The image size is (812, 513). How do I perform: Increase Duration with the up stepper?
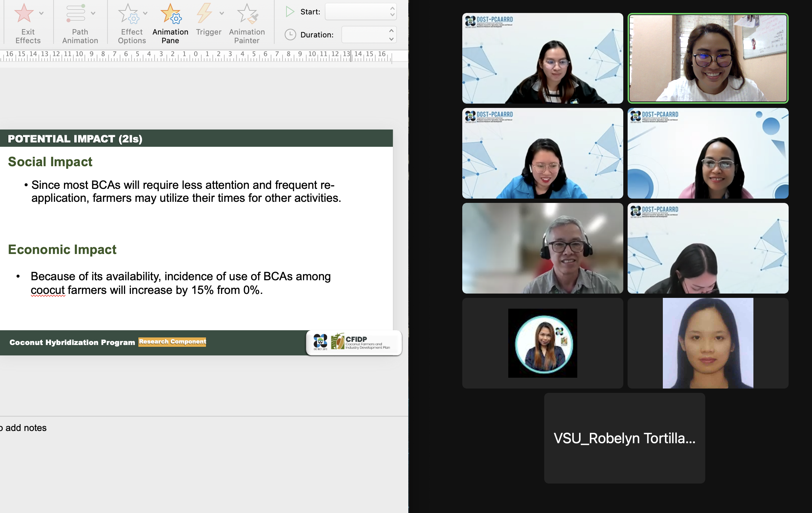click(x=391, y=31)
